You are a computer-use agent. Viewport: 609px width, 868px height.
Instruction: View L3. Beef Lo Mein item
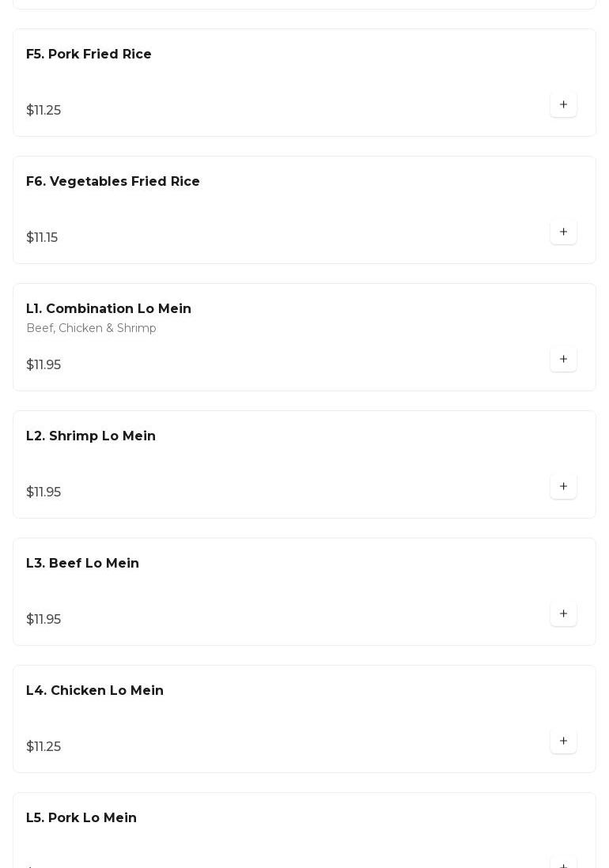82,564
